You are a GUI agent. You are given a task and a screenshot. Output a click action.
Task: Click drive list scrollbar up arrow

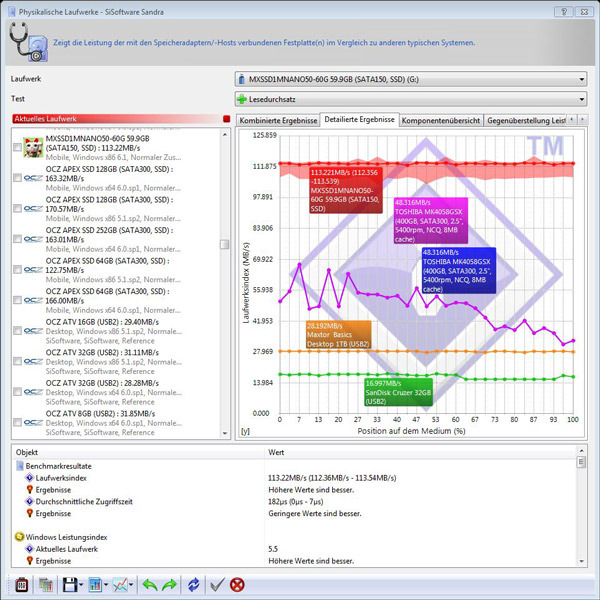(x=225, y=134)
